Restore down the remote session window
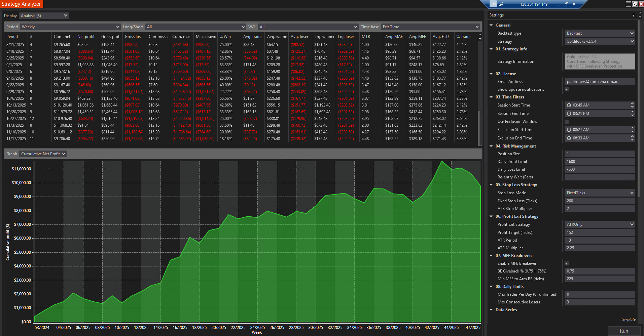This screenshot has width=644, height=336. [566, 4]
